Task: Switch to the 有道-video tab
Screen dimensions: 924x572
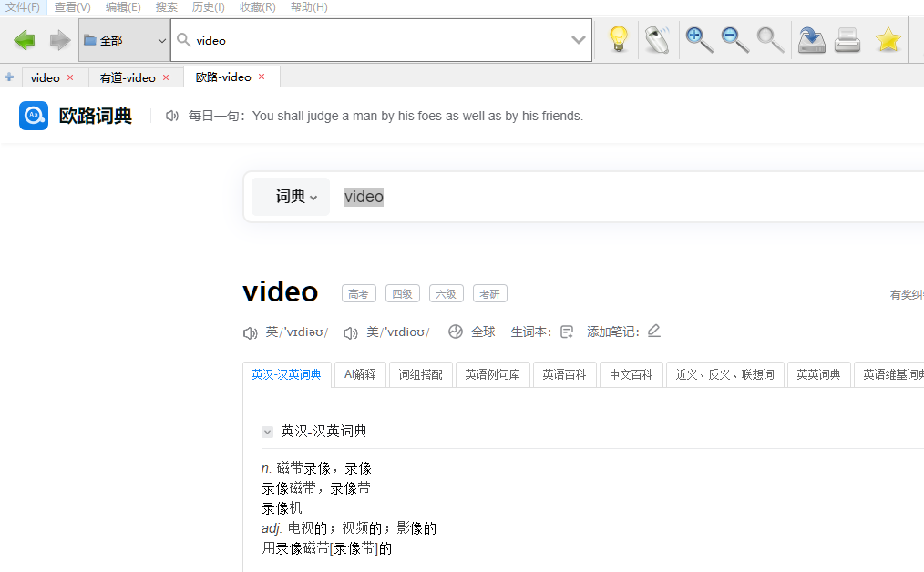Action: point(128,77)
